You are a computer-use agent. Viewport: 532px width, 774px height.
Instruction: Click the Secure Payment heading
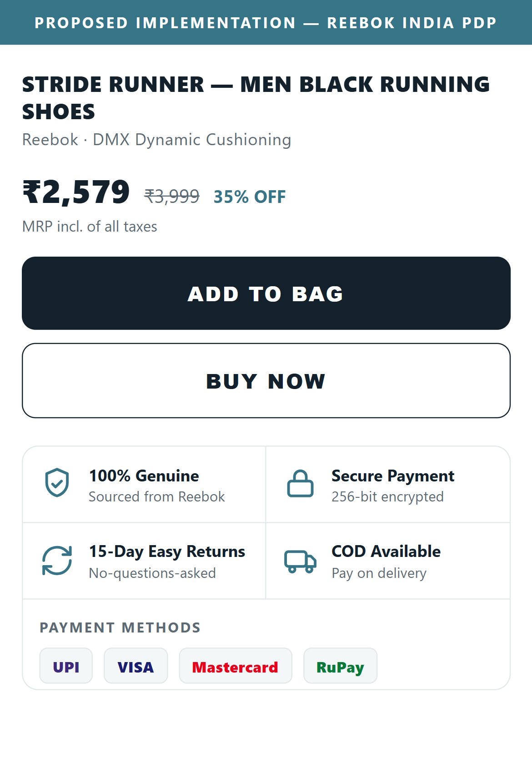393,476
